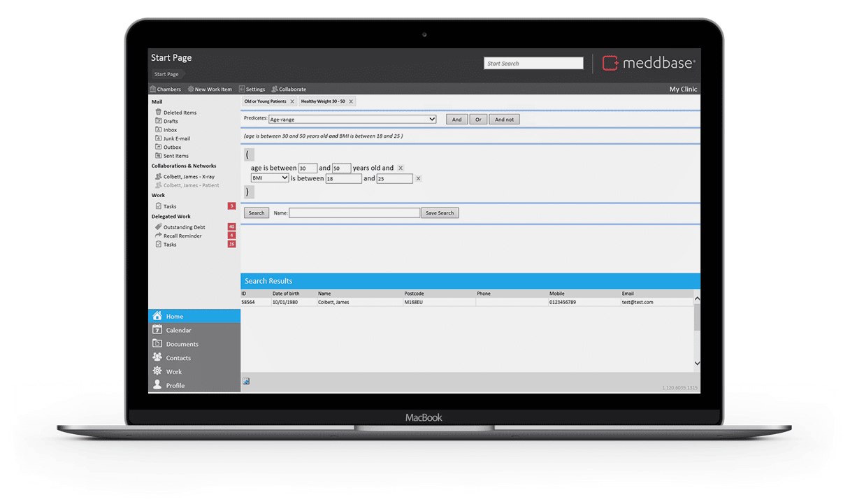The height and width of the screenshot is (504, 857).
Task: Click the And not button
Action: coord(504,120)
